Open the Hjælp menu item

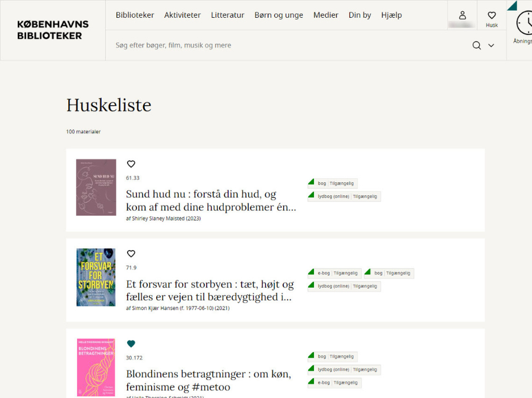(391, 15)
